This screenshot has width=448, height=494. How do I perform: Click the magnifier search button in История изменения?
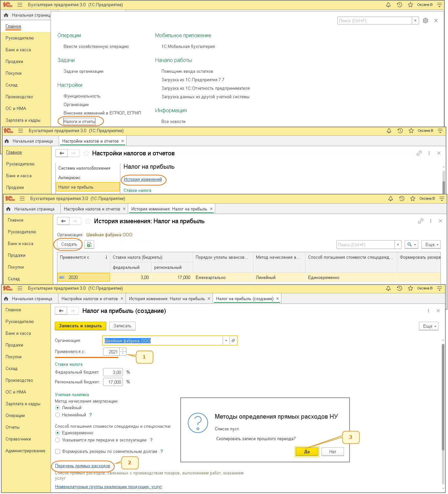411,244
